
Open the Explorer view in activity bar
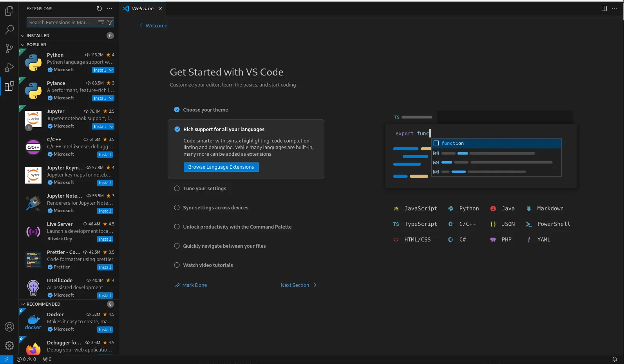pos(9,11)
